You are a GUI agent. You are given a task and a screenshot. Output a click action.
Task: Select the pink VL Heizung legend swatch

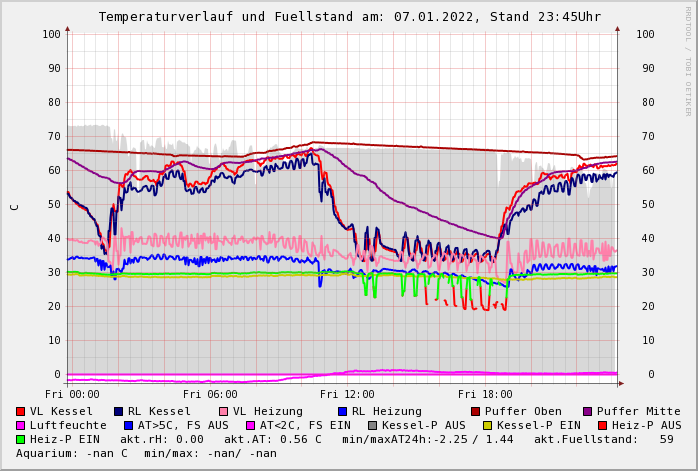pyautogui.click(x=223, y=411)
